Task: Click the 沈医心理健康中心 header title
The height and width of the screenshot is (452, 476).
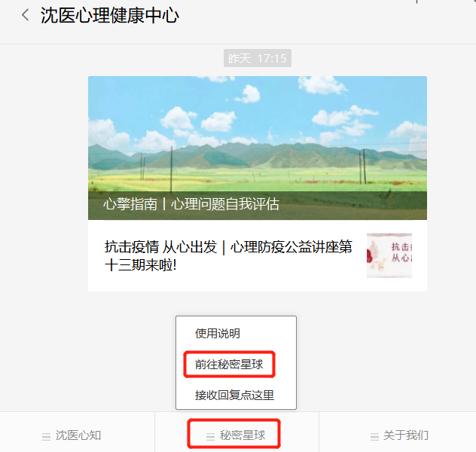Action: tap(110, 15)
